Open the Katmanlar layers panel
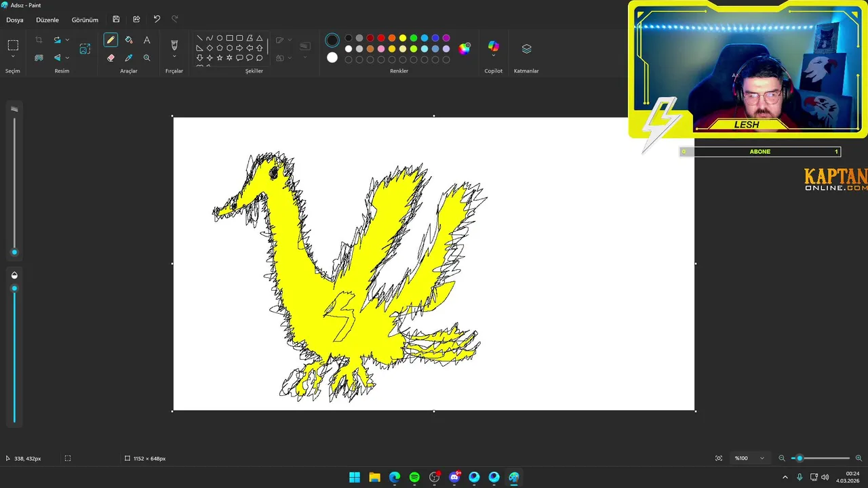 (x=526, y=49)
